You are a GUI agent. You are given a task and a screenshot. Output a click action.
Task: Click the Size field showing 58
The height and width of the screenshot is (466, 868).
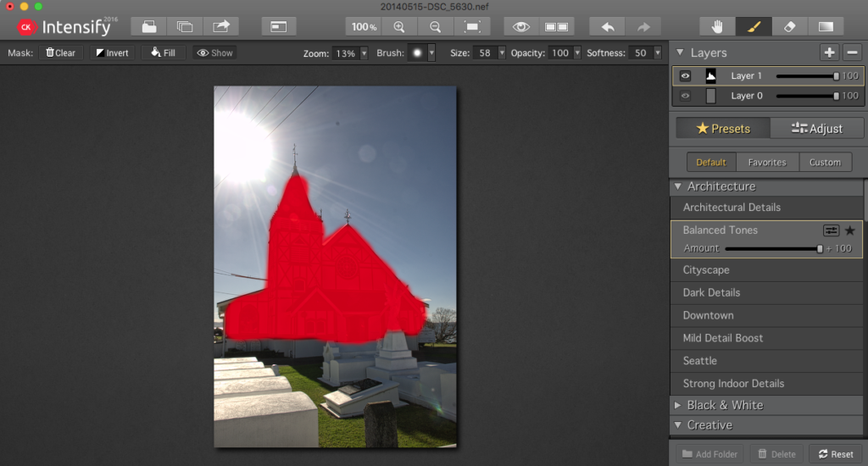click(486, 53)
